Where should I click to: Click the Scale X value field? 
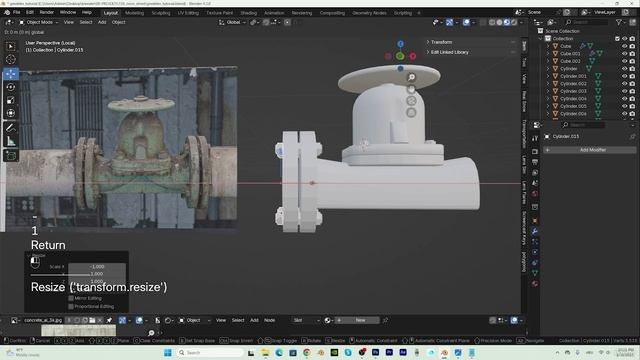click(x=97, y=267)
